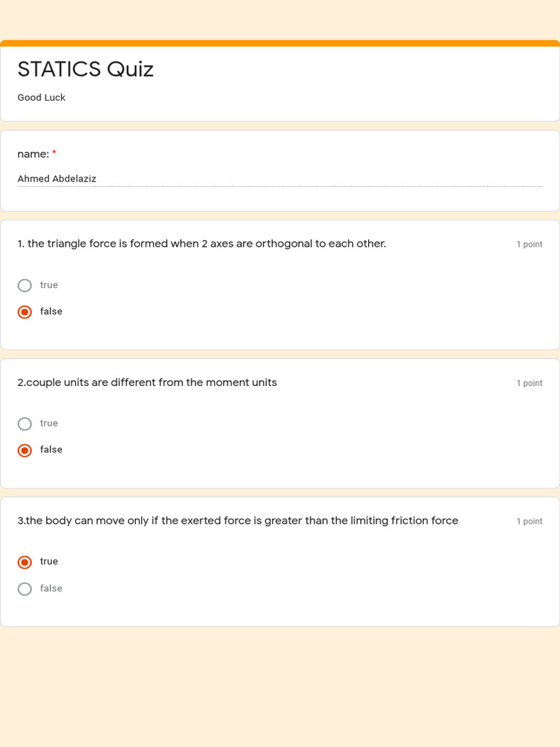The width and height of the screenshot is (560, 747).
Task: Click the 1 point label on question 3
Action: coord(529,521)
